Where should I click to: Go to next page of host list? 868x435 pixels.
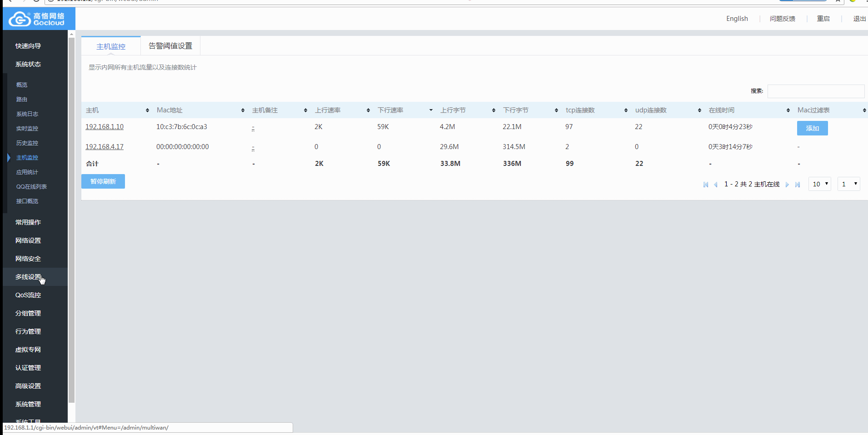coord(787,185)
